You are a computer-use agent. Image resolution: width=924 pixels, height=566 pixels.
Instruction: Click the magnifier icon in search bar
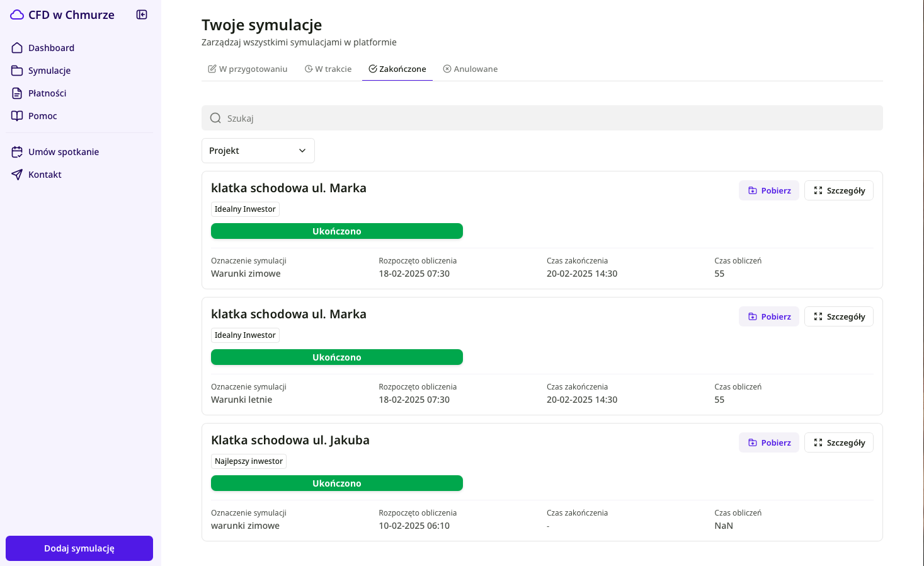tap(215, 118)
